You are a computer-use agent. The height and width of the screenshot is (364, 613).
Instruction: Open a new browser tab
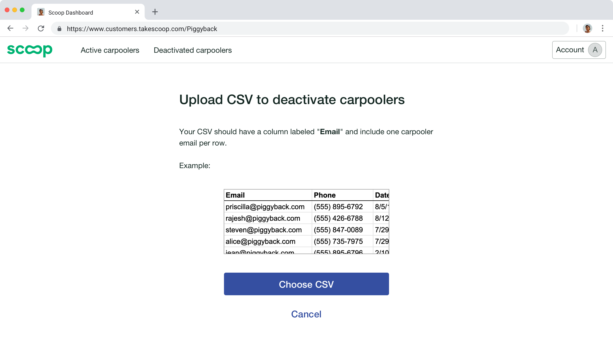tap(155, 12)
